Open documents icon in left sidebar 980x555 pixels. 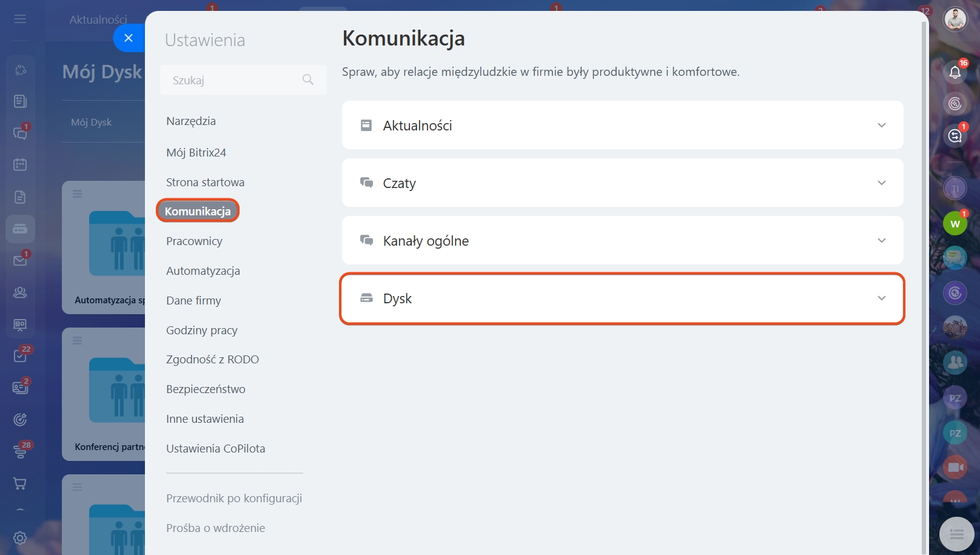[20, 197]
